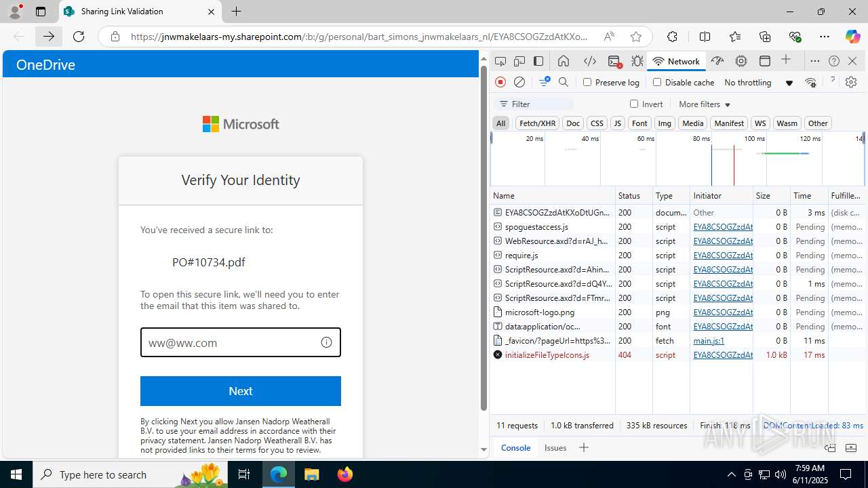Image resolution: width=868 pixels, height=488 pixels.
Task: Open Network settings gear icon
Action: point(851,82)
